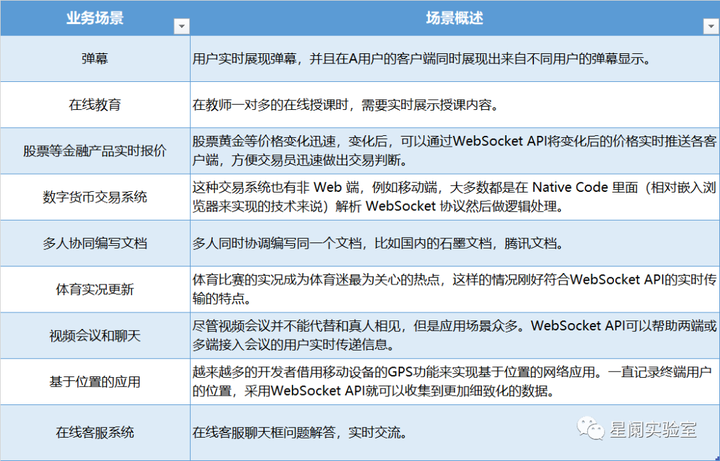720x461 pixels.
Task: Select the description starting 在教师一对多的在线授课时
Action: pyautogui.click(x=455, y=105)
